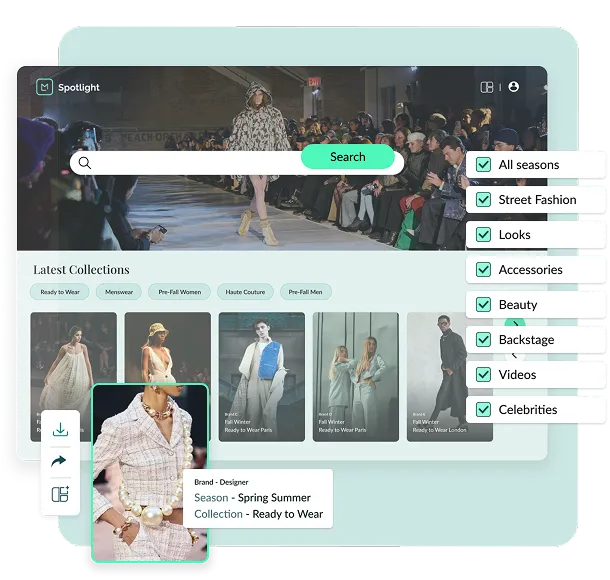Click the green next arrow on carousel
This screenshot has width=610, height=580.
coord(515,324)
